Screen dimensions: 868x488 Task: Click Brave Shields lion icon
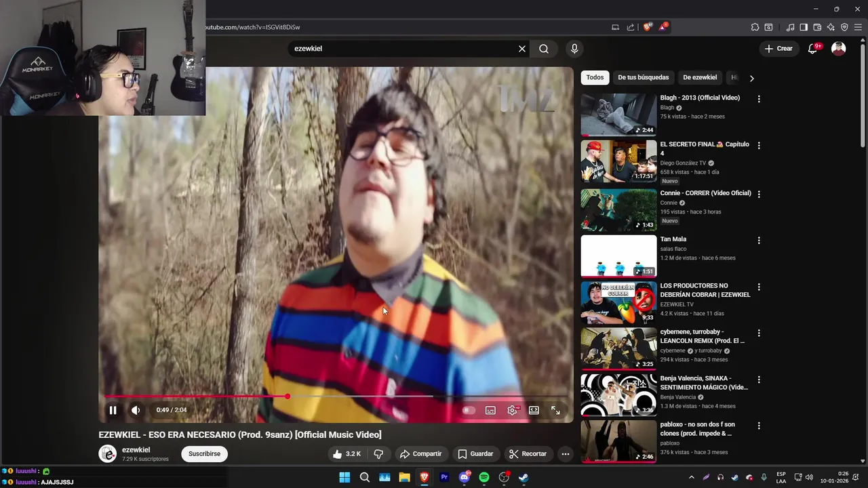pos(647,27)
